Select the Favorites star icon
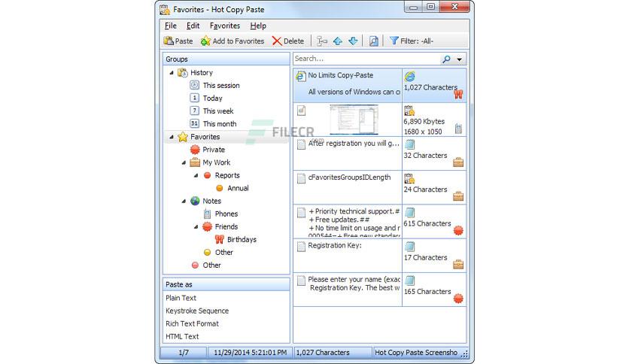 [x=183, y=137]
